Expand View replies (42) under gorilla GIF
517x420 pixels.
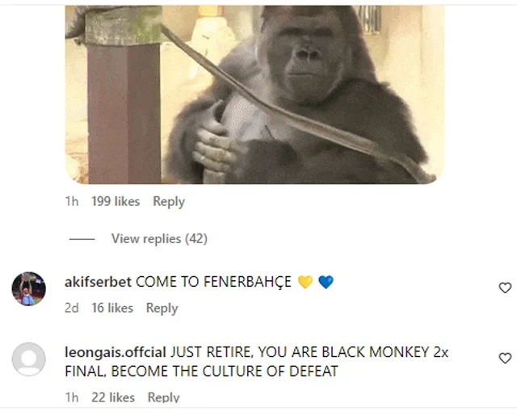[x=159, y=239]
